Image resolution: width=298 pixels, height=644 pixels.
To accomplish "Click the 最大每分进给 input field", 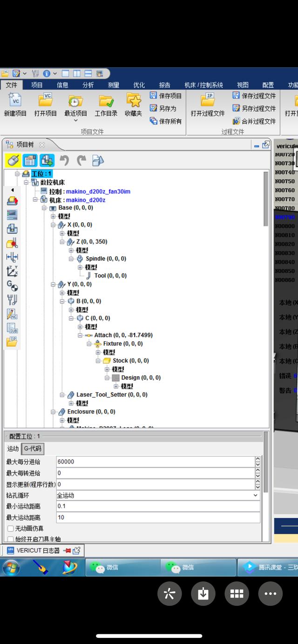I will pos(155,462).
